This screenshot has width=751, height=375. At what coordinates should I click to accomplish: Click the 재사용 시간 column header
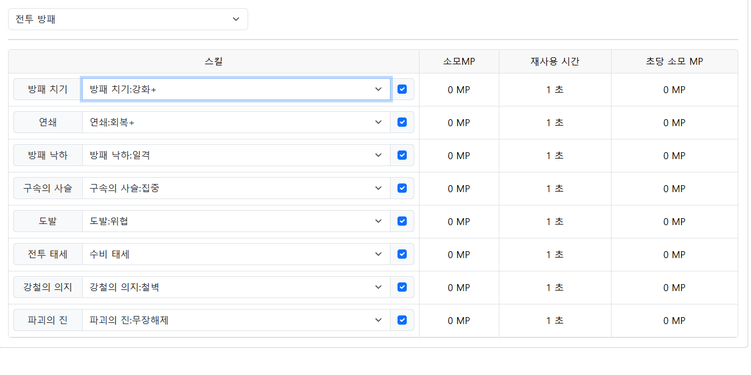[555, 61]
